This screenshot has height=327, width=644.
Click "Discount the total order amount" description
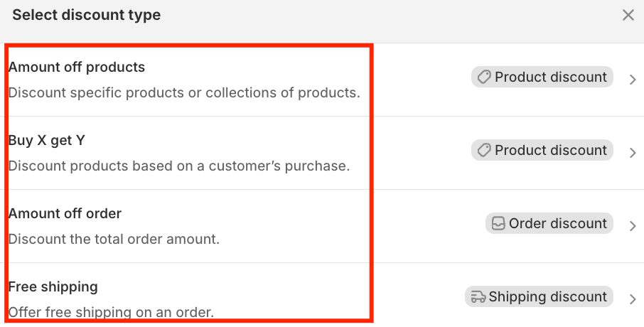114,239
